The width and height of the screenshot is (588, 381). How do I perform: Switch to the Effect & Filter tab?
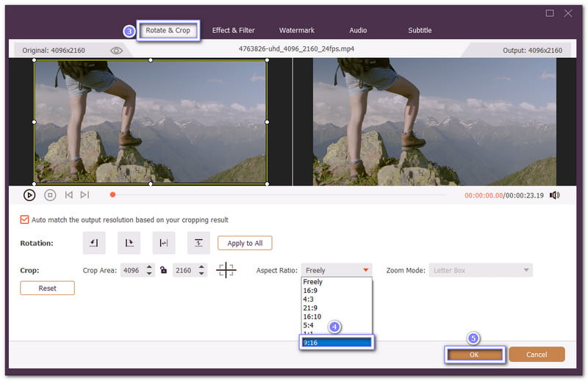point(233,30)
